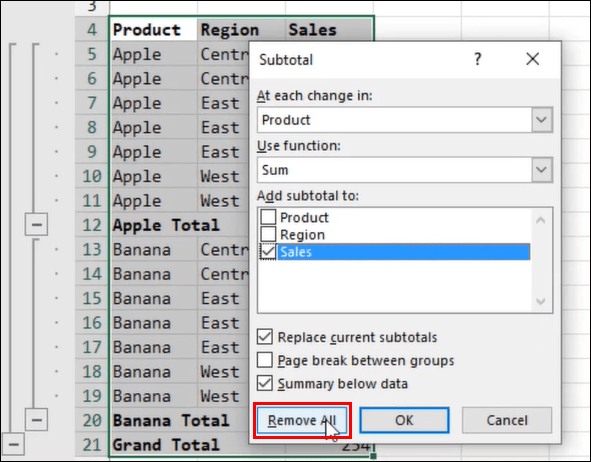The width and height of the screenshot is (591, 462).
Task: Open the 'Use function' dropdown arrow
Action: pyautogui.click(x=542, y=170)
